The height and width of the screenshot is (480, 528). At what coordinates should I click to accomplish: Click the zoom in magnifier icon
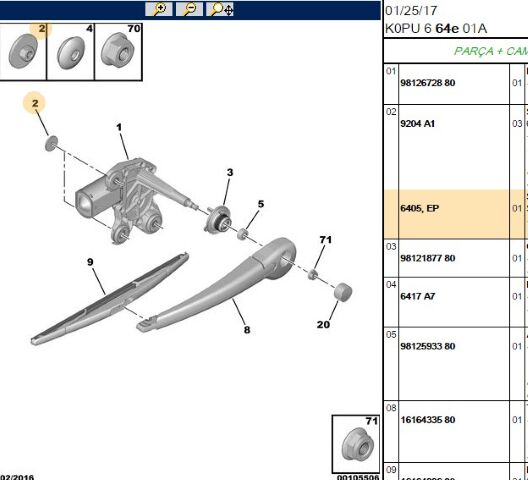[159, 9]
